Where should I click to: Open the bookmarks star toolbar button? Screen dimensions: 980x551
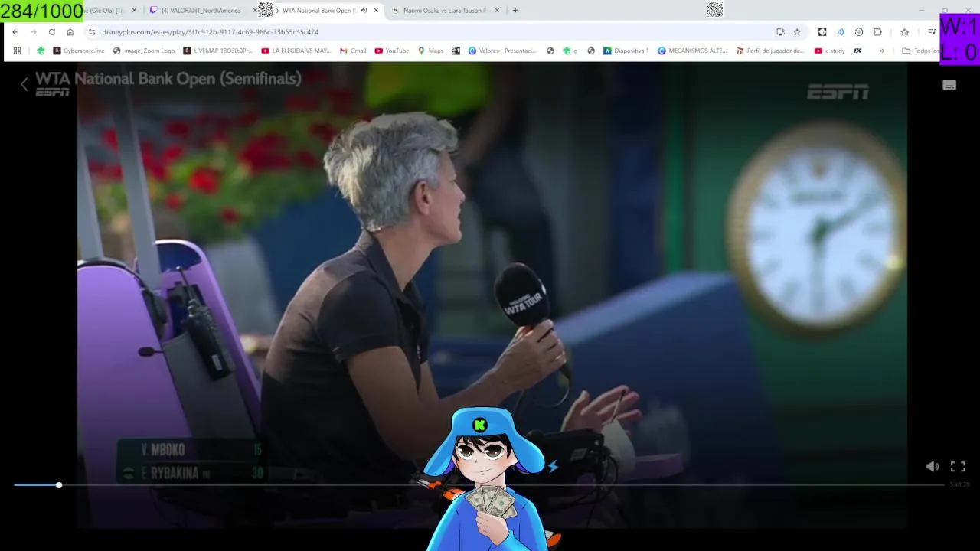[904, 32]
